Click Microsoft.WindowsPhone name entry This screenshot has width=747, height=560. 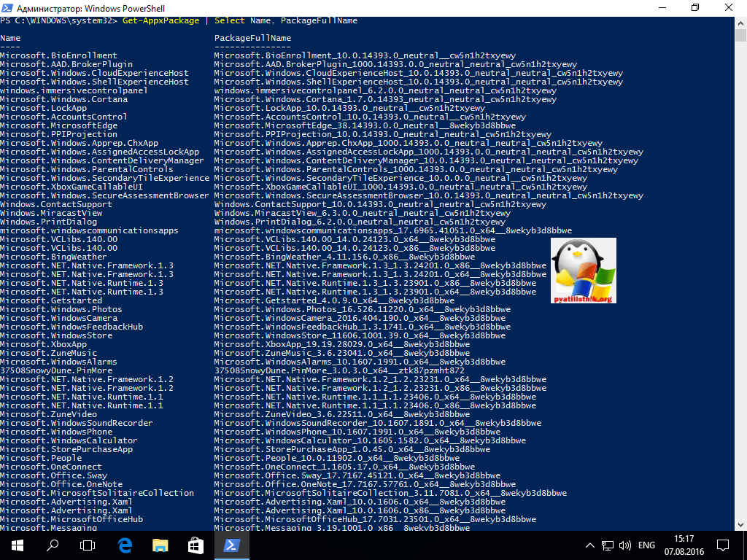[56, 432]
